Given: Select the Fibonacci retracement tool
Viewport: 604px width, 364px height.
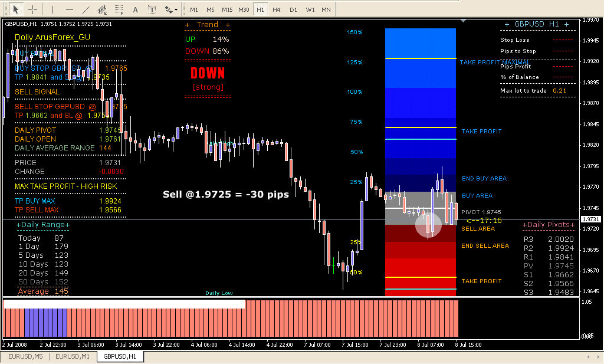Looking at the screenshot, I should [119, 9].
